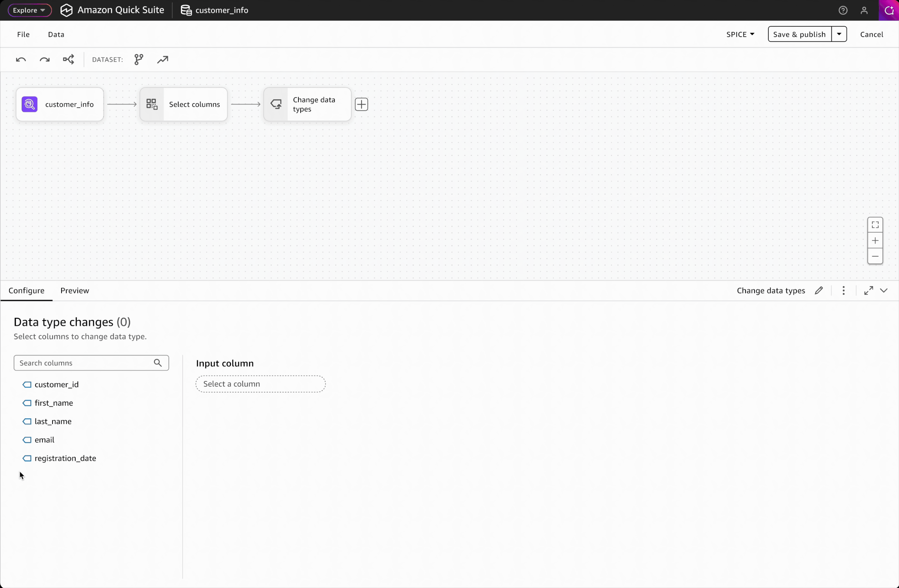This screenshot has width=899, height=588.
Task: Expand configure panel to full size
Action: point(868,290)
